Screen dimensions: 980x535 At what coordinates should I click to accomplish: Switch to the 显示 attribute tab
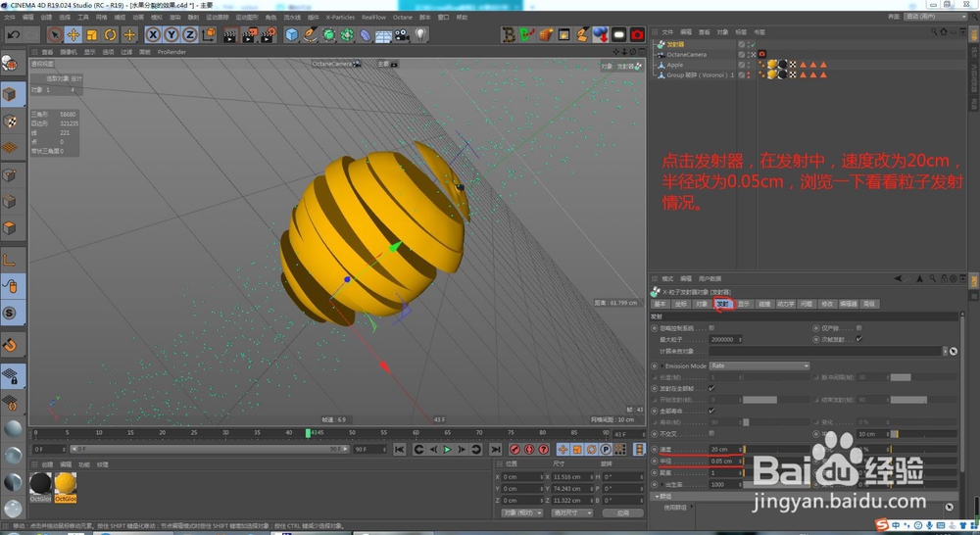[x=744, y=304]
